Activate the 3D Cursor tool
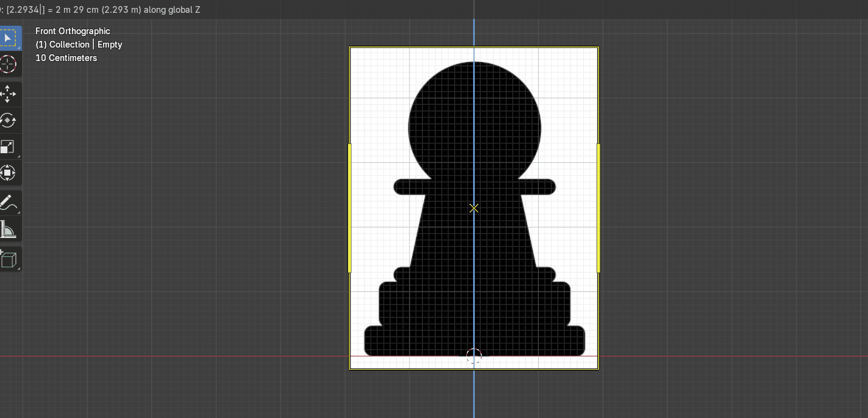Screen dimensions: 868x418 click(8, 64)
